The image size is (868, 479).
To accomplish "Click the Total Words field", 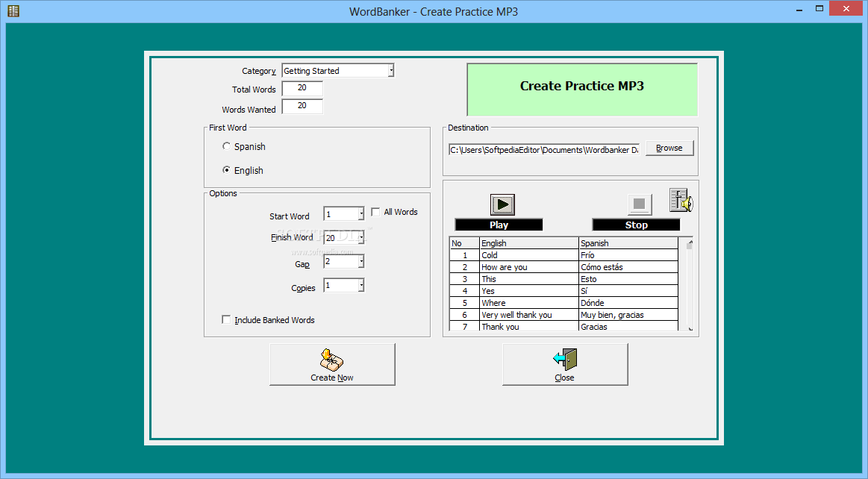I will [302, 88].
